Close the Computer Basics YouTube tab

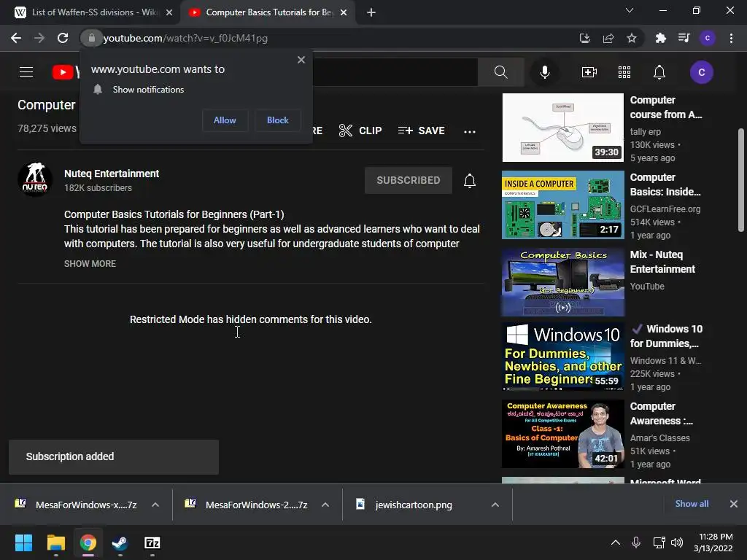pos(344,12)
